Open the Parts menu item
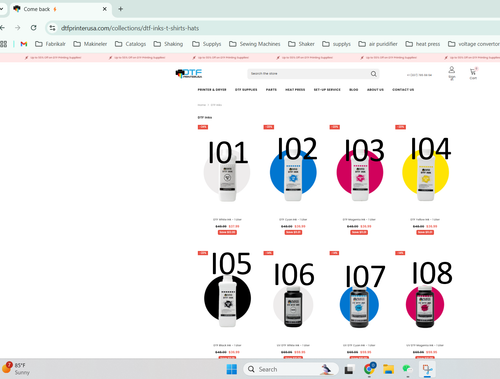Image resolution: width=500 pixels, height=379 pixels. 271,90
